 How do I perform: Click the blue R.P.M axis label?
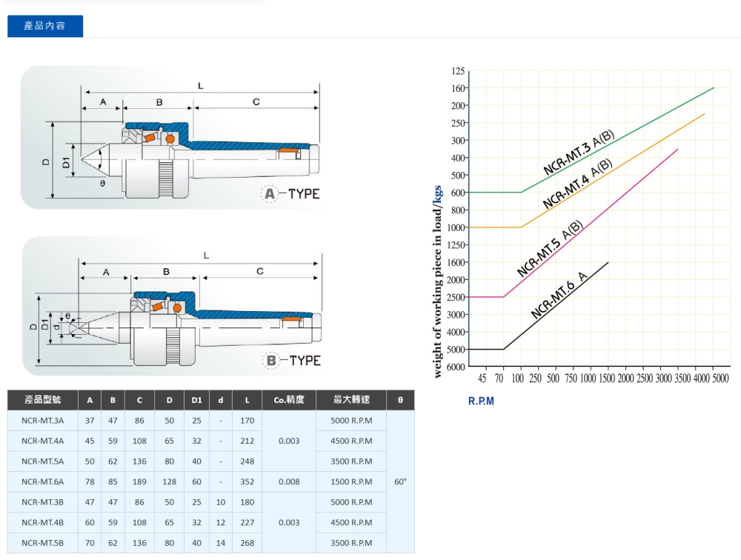click(481, 401)
